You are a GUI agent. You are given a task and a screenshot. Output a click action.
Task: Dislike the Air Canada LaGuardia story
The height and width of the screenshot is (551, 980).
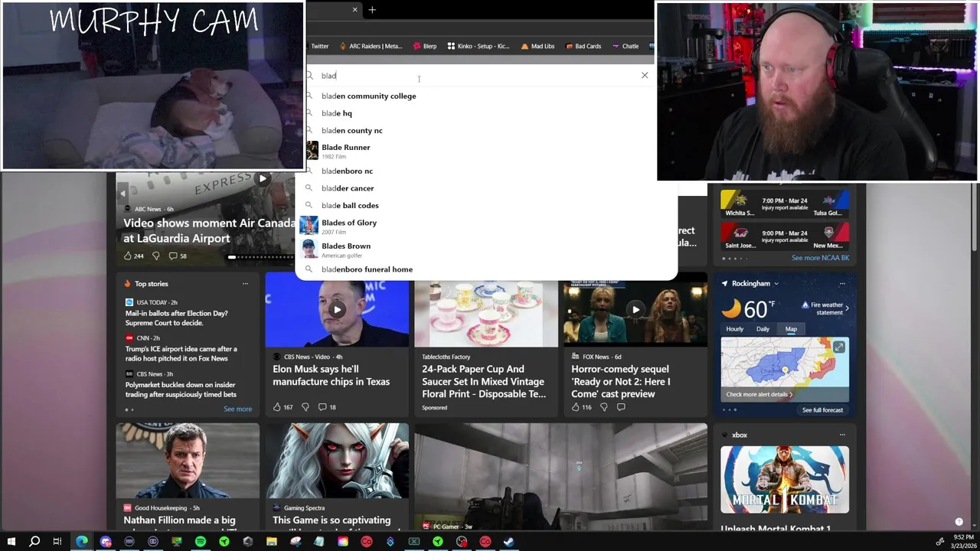155,256
